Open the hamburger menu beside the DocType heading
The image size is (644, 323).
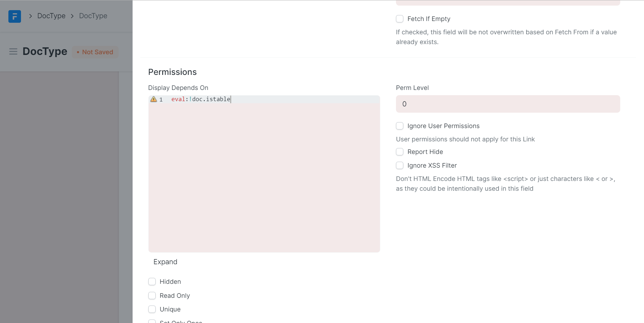[x=13, y=51]
